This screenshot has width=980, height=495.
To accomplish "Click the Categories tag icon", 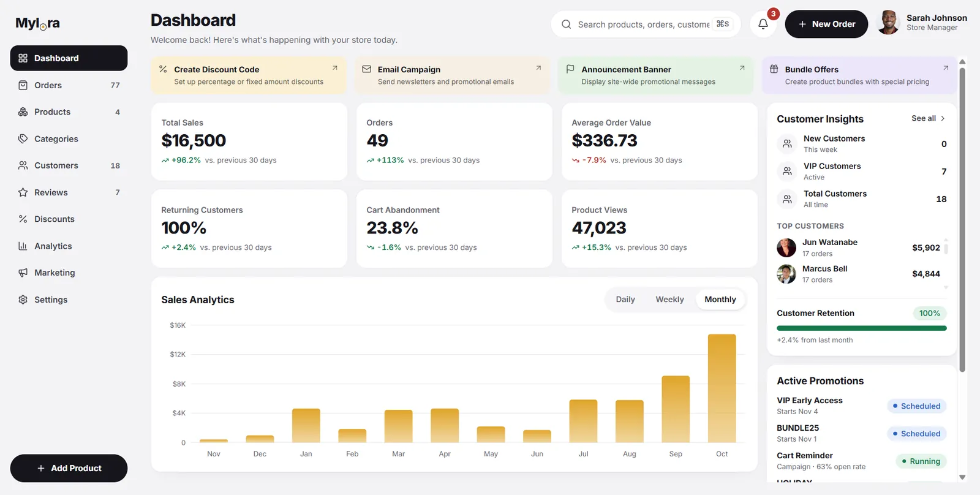I will [x=23, y=139].
